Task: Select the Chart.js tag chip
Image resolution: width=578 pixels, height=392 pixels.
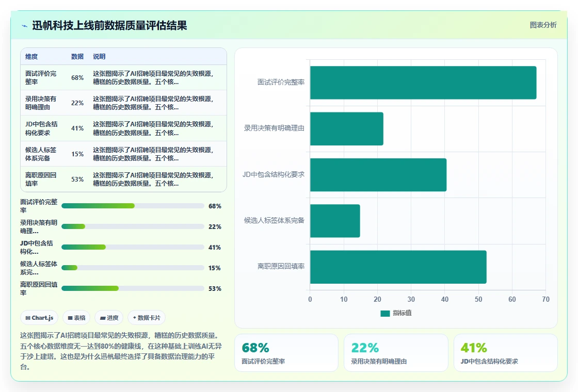Action: 39,318
